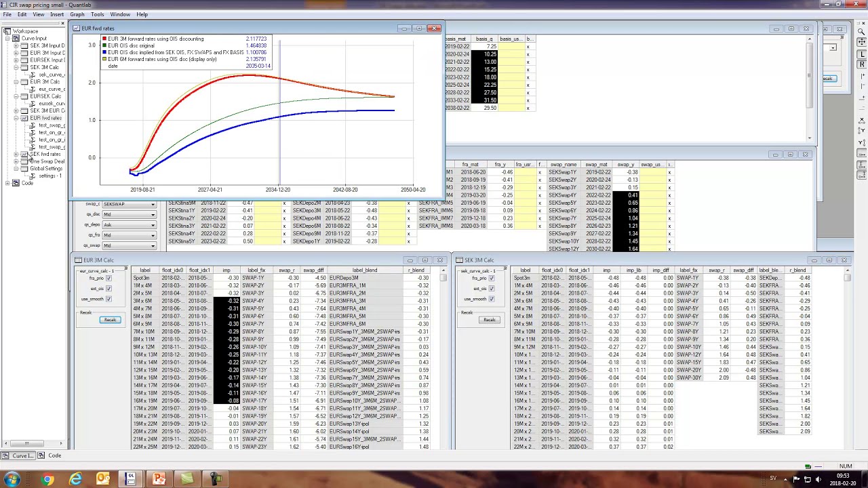Image resolution: width=868 pixels, height=488 pixels.
Task: Click the EURSEK Calc table icon in tree
Action: (24, 96)
